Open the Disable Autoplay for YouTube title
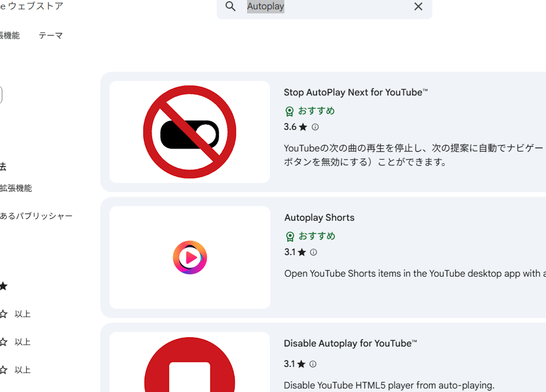This screenshot has width=546, height=392. [350, 343]
